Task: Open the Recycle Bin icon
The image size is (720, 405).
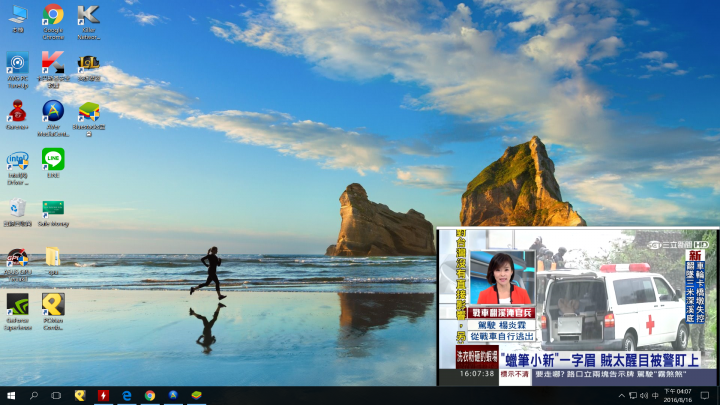Action: [17, 207]
